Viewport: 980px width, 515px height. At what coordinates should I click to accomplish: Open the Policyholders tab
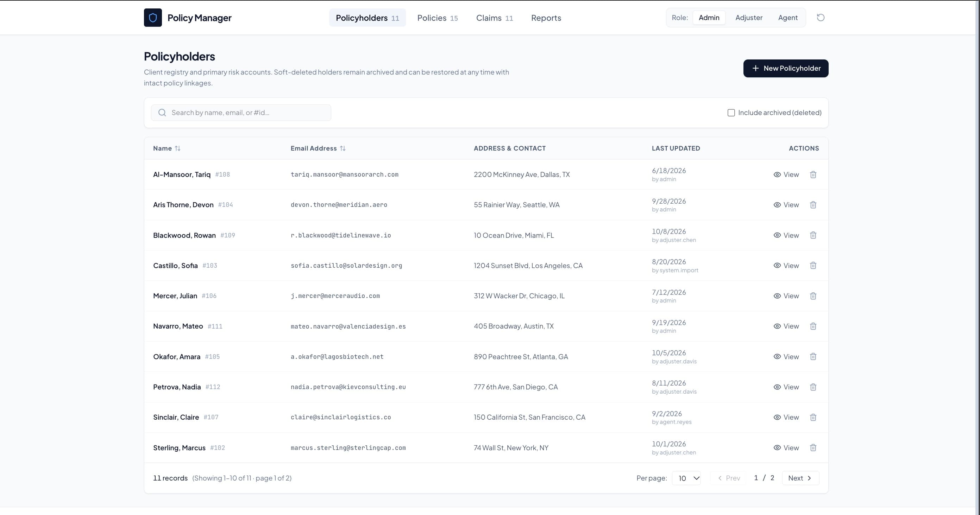tap(367, 18)
